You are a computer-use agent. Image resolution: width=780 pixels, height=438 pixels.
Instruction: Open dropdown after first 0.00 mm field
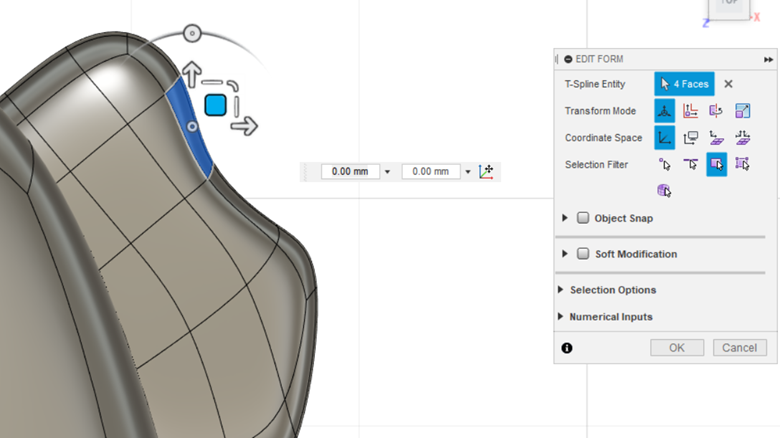click(x=388, y=172)
